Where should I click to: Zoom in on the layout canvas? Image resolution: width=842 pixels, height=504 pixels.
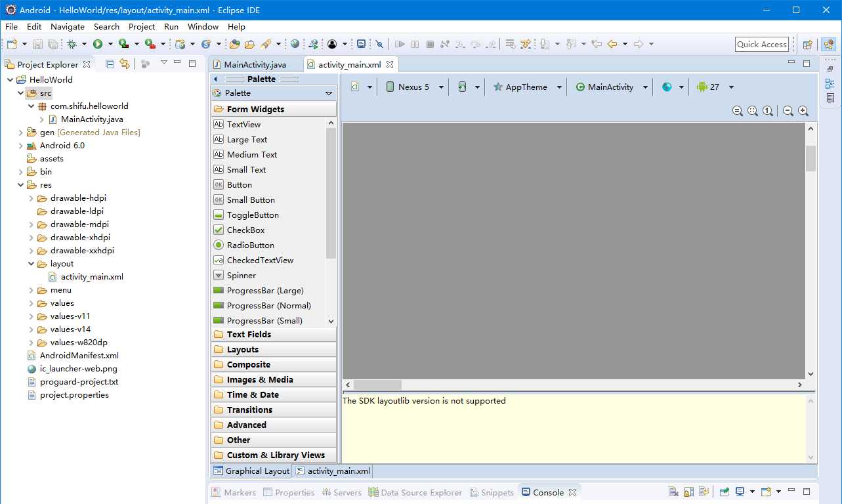(x=803, y=111)
